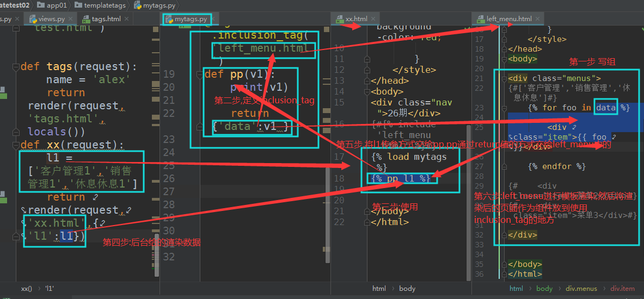Switch to the tags.html tab
Screen dimensions: 644x299
tap(106, 19)
